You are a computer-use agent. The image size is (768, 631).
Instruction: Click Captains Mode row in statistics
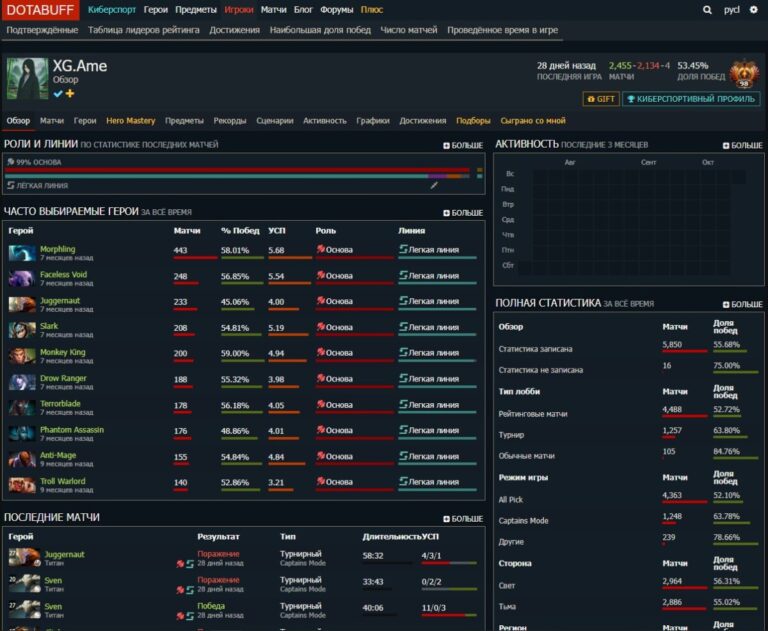629,520
